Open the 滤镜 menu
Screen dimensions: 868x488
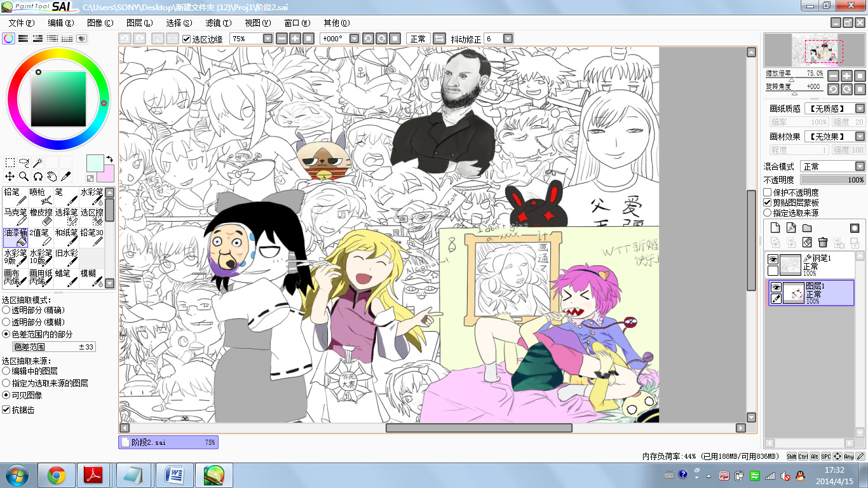tap(218, 23)
